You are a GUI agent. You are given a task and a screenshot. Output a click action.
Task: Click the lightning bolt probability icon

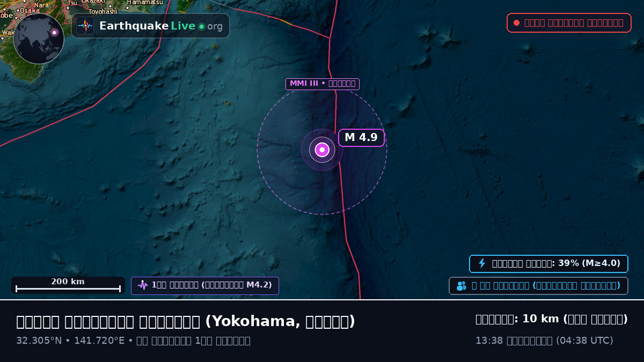[482, 263]
